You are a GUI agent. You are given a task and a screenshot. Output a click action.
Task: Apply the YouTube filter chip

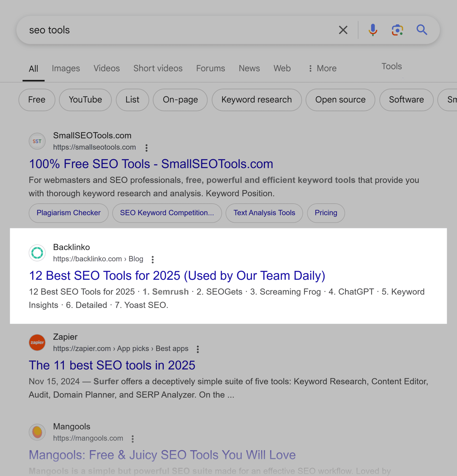coord(85,100)
